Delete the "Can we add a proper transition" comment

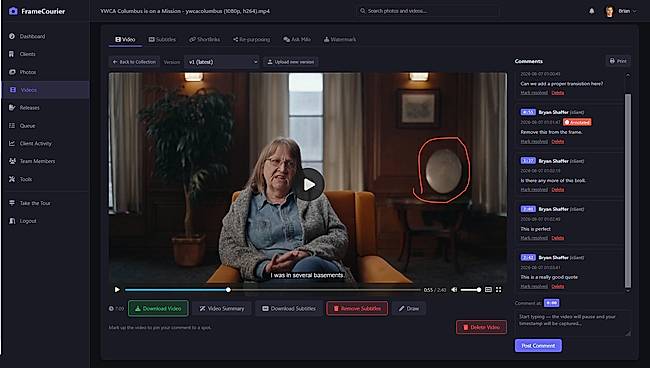pyautogui.click(x=558, y=92)
